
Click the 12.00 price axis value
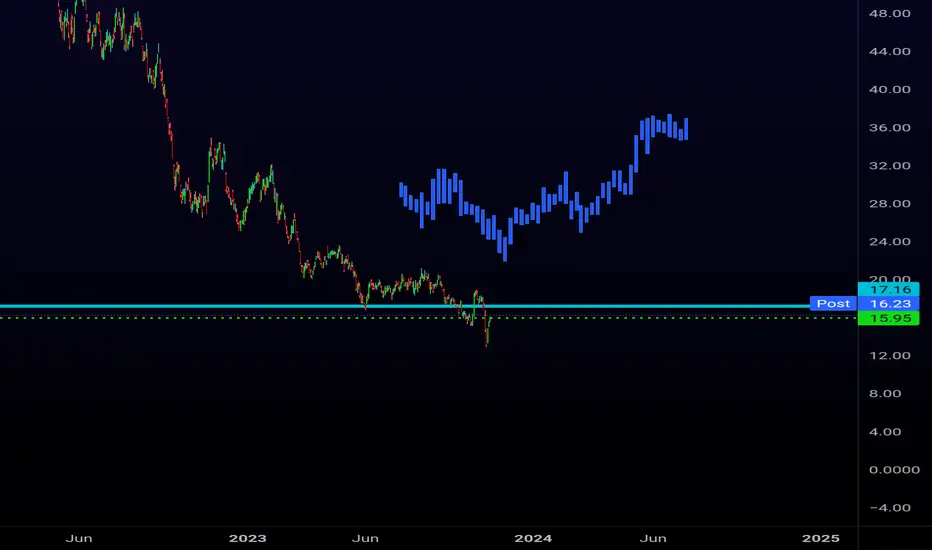tap(889, 356)
